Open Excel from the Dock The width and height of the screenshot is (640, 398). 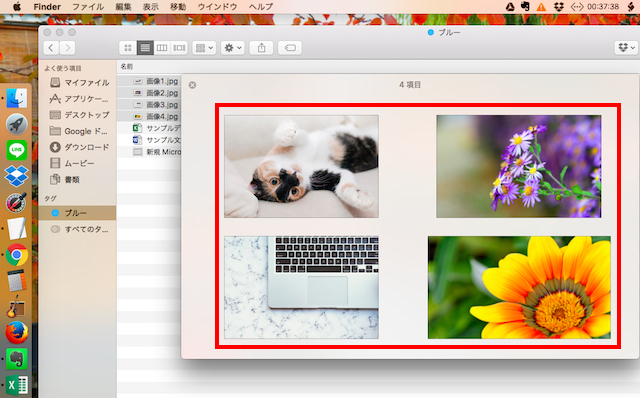17,385
